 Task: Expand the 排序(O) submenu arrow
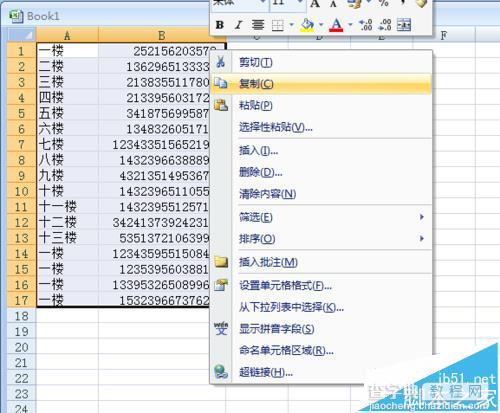click(x=422, y=239)
